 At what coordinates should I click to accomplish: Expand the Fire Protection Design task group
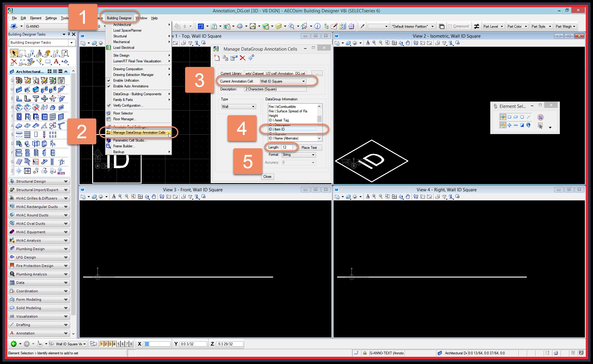[x=39, y=266]
